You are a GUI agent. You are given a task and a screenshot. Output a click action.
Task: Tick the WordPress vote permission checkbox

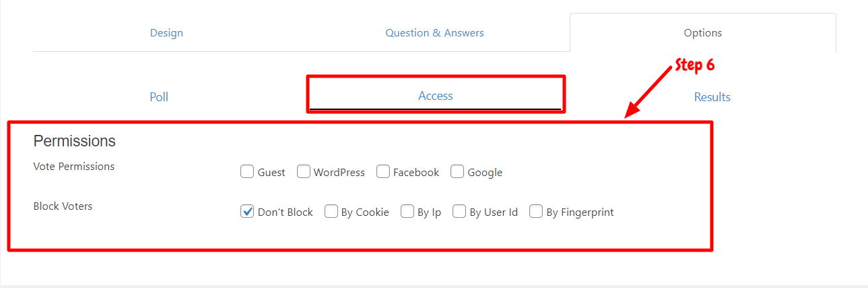(x=303, y=171)
